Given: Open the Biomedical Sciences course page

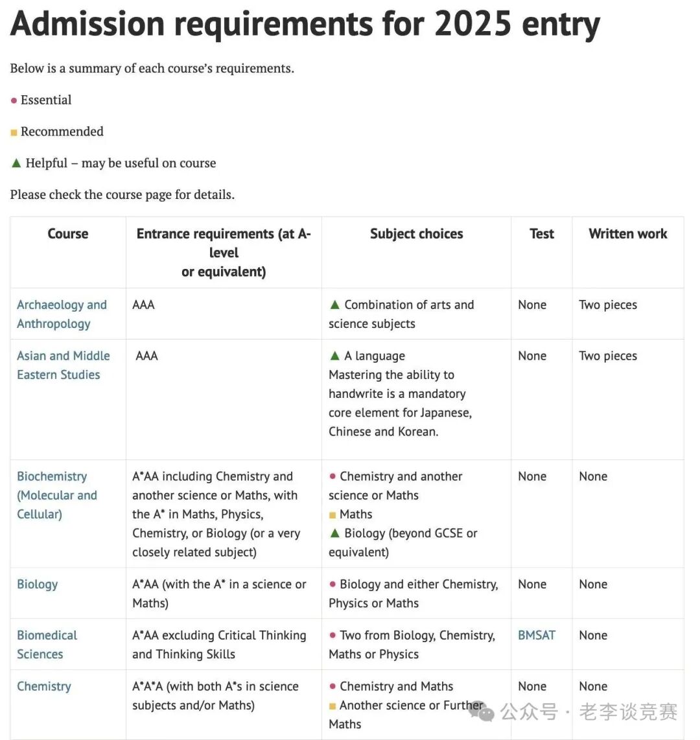Looking at the screenshot, I should point(47,645).
